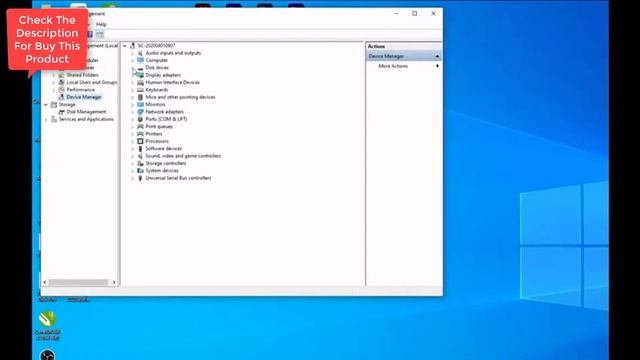Click the Mice and other pointing devices icon
640x360 pixels.
point(140,97)
